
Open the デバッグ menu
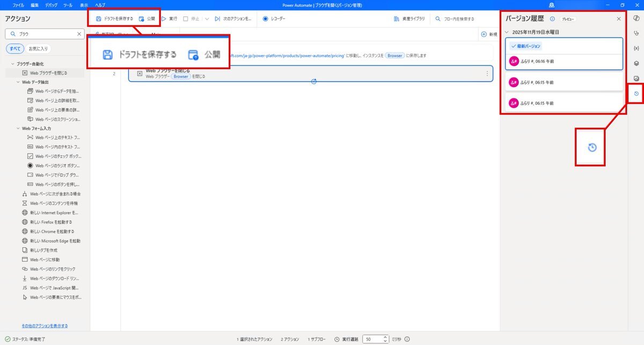click(52, 5)
